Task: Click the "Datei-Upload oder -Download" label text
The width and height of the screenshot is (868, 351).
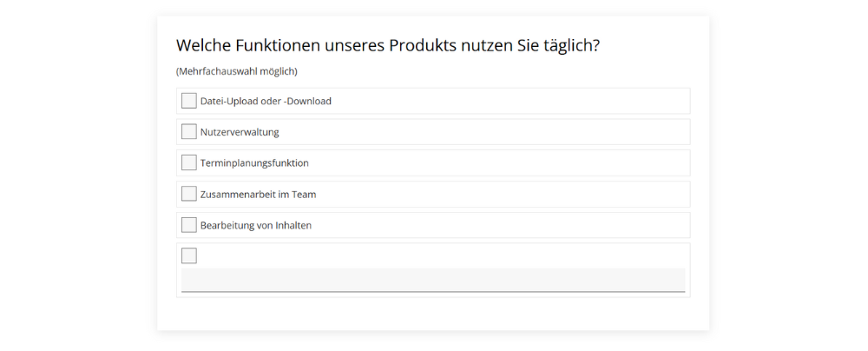Action: (x=266, y=101)
